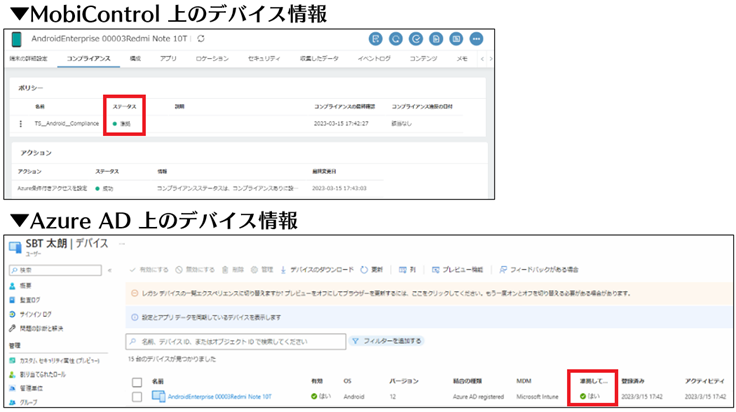The width and height of the screenshot is (736, 412).
Task: Open the blue circular more actions (…) icon
Action: click(x=476, y=39)
